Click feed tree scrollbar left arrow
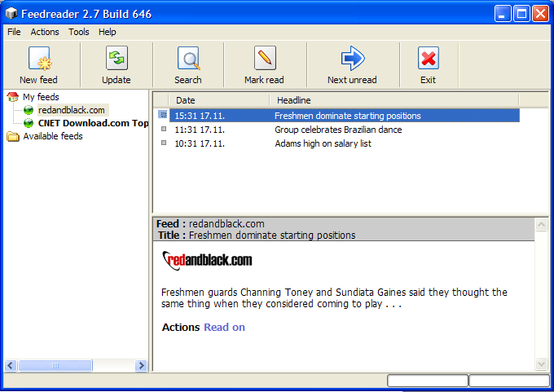The height and width of the screenshot is (392, 554). 11,365
